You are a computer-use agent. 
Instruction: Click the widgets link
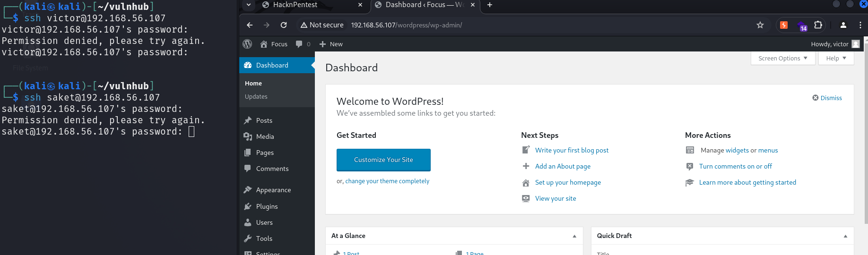737,150
